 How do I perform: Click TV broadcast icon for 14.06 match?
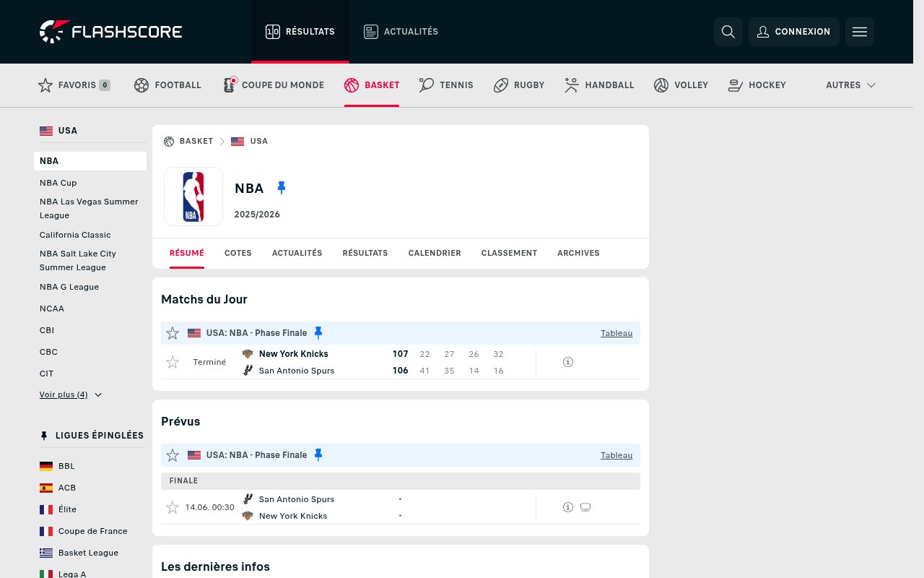click(585, 507)
